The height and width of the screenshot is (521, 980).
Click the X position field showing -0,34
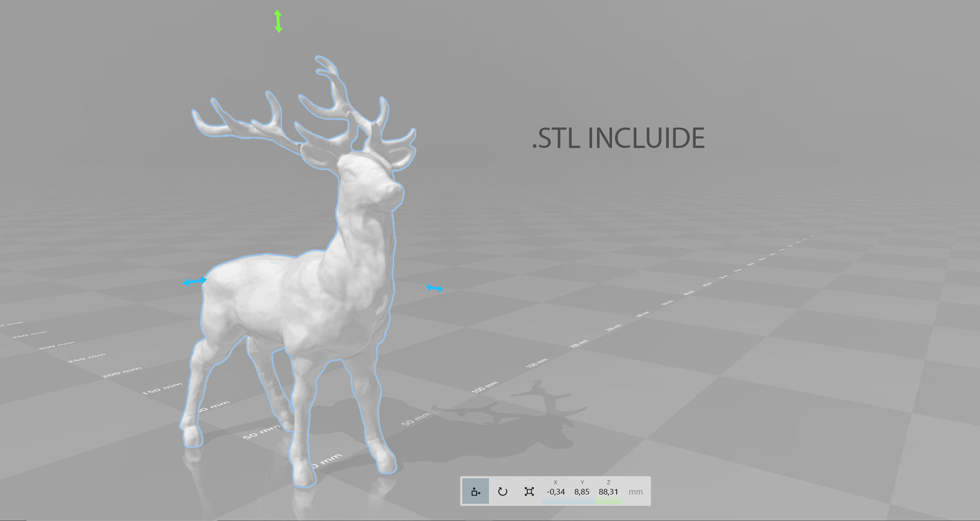click(x=556, y=492)
